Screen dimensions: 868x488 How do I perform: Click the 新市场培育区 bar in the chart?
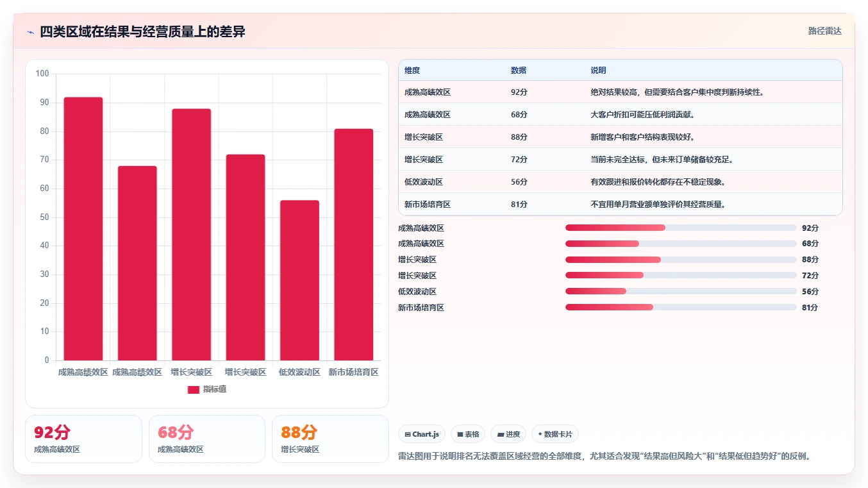354,244
